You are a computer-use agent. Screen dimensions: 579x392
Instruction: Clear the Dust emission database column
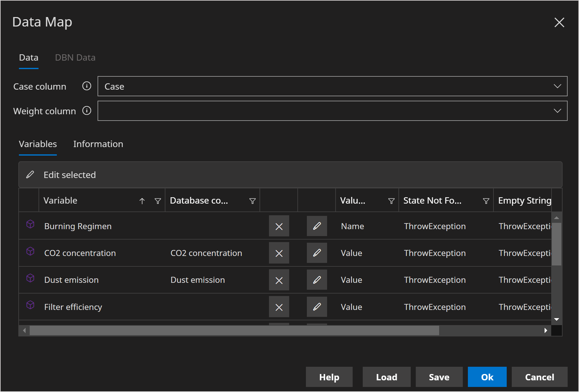[279, 280]
